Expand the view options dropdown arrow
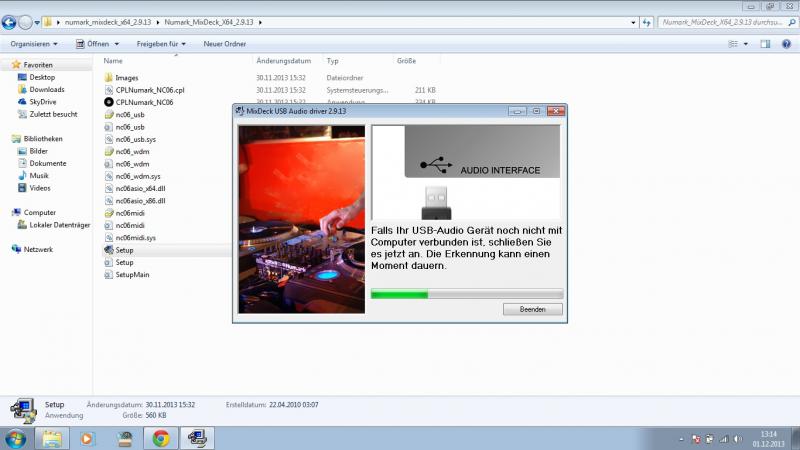 pyautogui.click(x=745, y=44)
